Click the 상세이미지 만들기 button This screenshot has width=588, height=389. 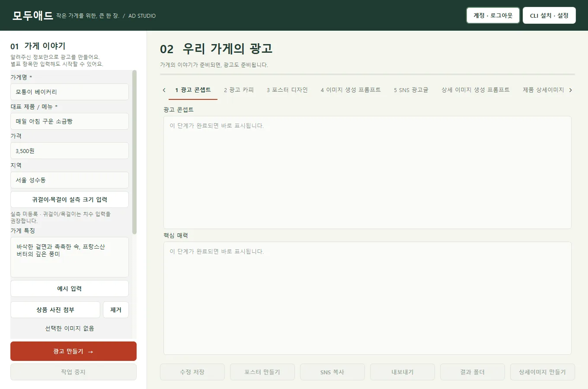pos(543,372)
